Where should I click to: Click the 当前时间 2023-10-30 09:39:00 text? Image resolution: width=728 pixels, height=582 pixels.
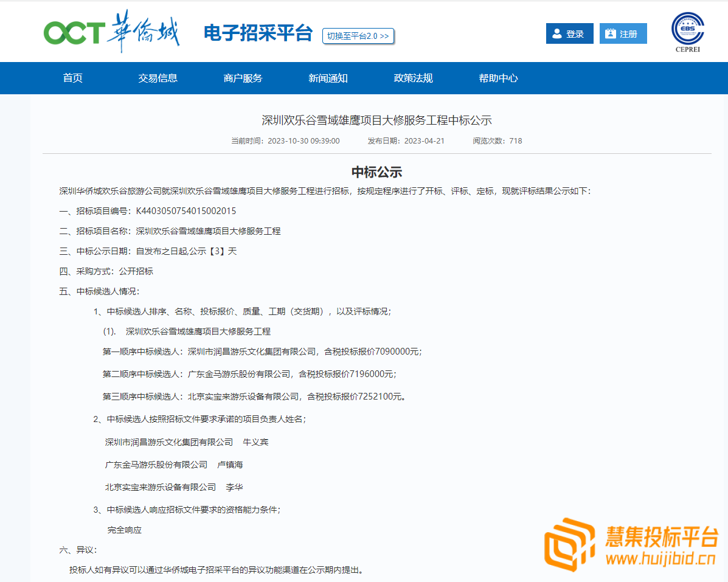[285, 140]
